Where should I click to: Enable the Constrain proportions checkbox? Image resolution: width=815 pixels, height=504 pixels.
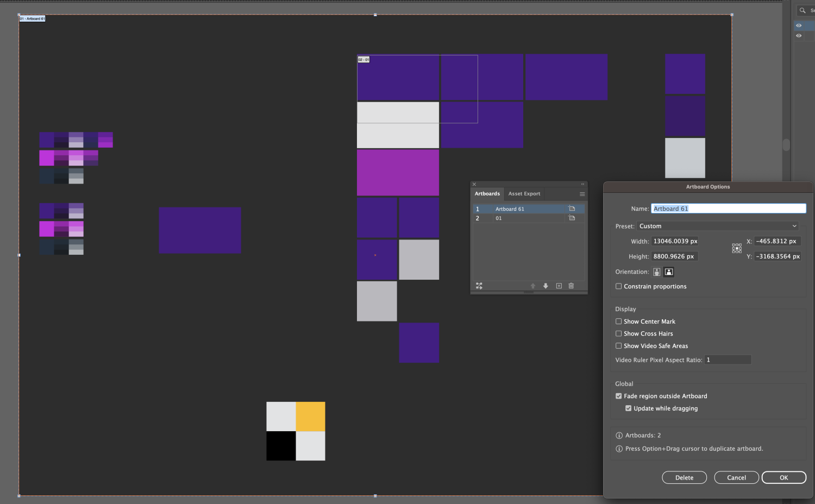(x=618, y=286)
